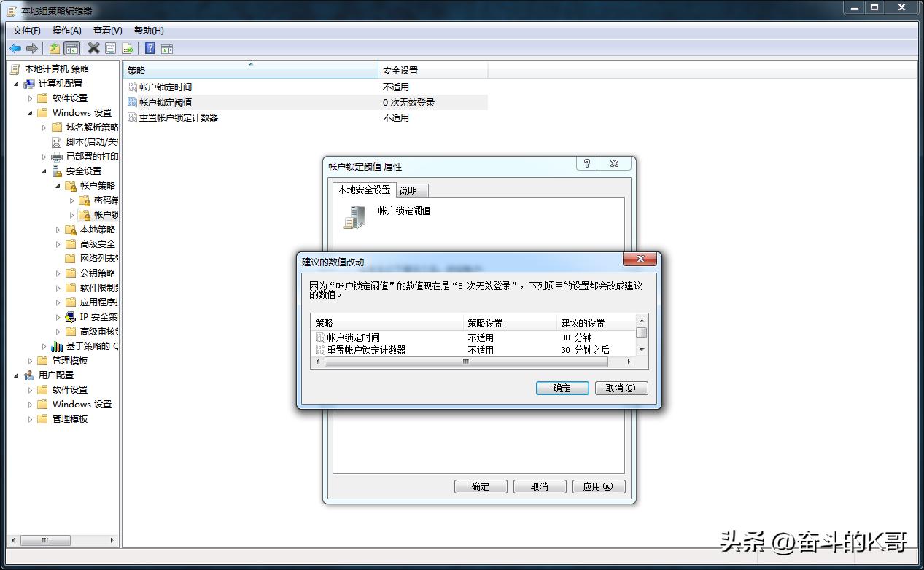Click the back navigation arrow
The image size is (924, 570).
tap(15, 48)
